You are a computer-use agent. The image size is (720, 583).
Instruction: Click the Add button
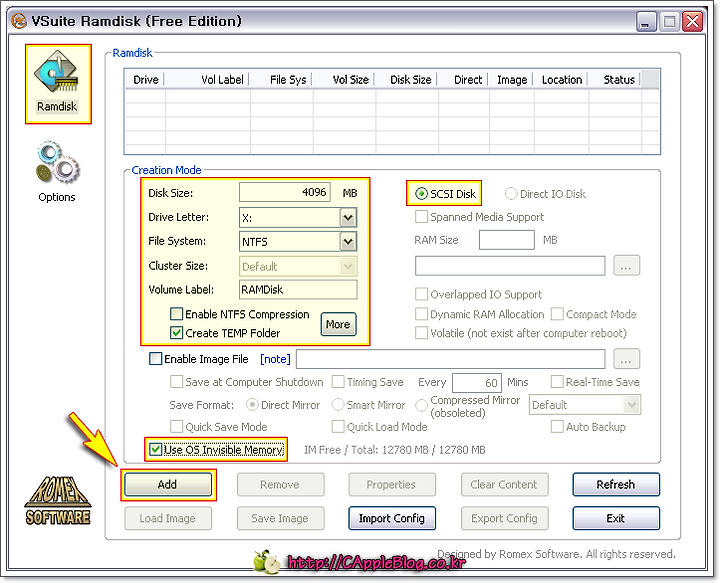(x=168, y=484)
